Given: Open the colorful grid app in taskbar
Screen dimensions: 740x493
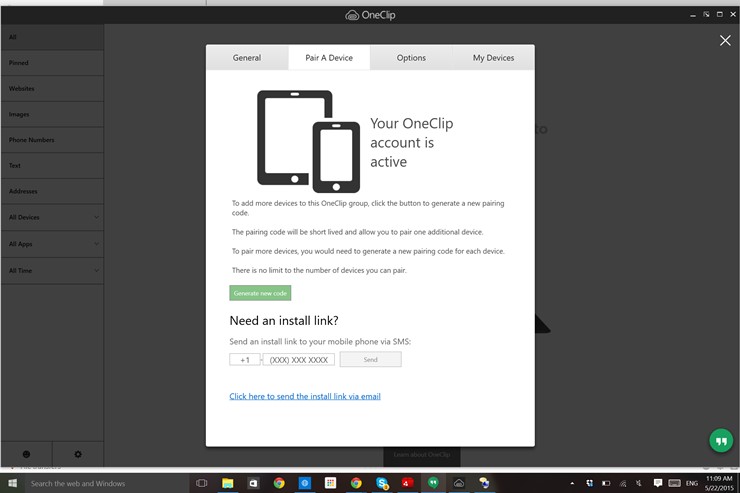Looking at the screenshot, I should click(x=330, y=483).
